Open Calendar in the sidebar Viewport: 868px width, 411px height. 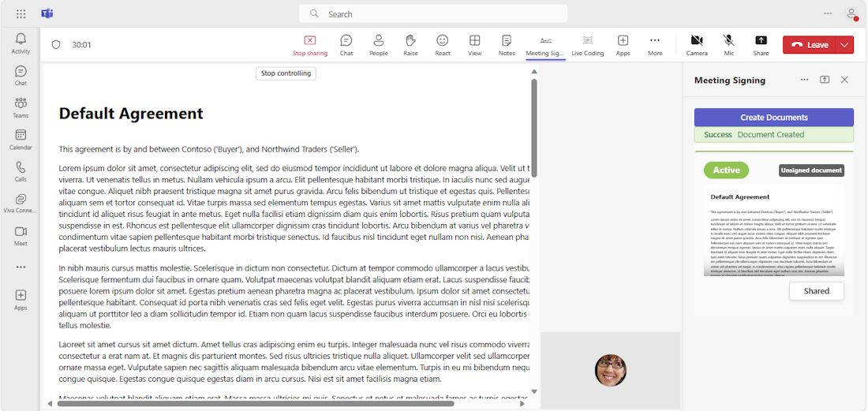tap(21, 140)
